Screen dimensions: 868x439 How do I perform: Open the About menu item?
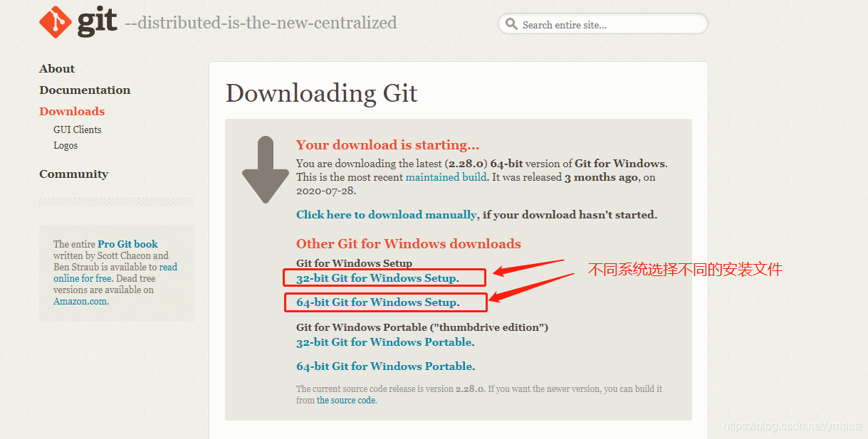pos(57,68)
